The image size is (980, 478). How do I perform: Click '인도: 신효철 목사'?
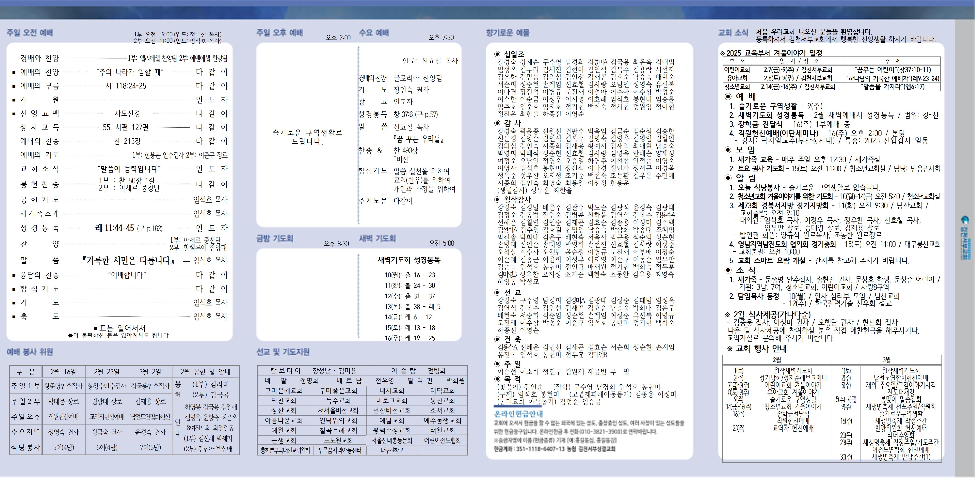[430, 61]
